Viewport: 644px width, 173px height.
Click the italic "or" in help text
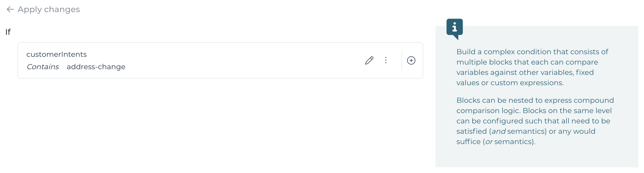[x=489, y=142]
